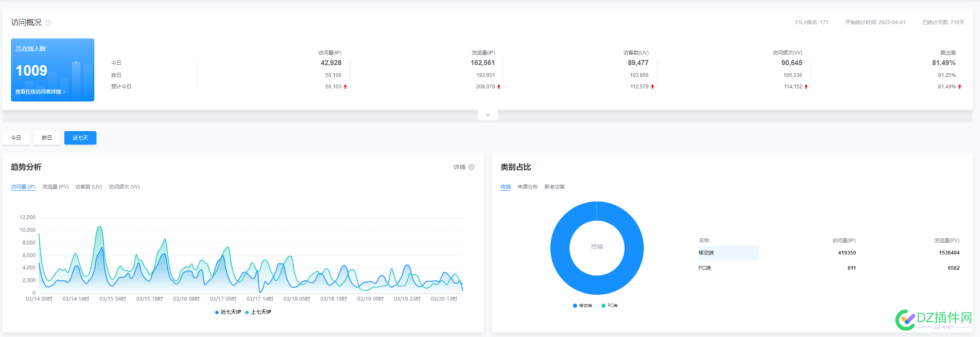This screenshot has height=337, width=980.
Task: Switch to 访客数 (UV) trend tab
Action: point(89,187)
